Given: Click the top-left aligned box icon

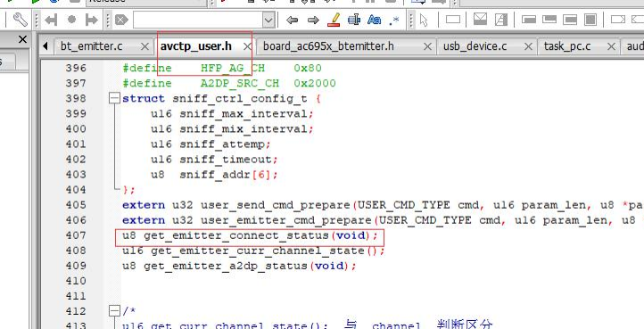Looking at the screenshot, I should [529, 20].
